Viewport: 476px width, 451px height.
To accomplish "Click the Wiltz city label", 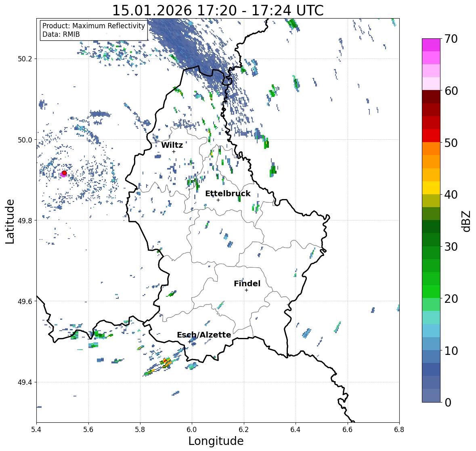I will coord(172,145).
